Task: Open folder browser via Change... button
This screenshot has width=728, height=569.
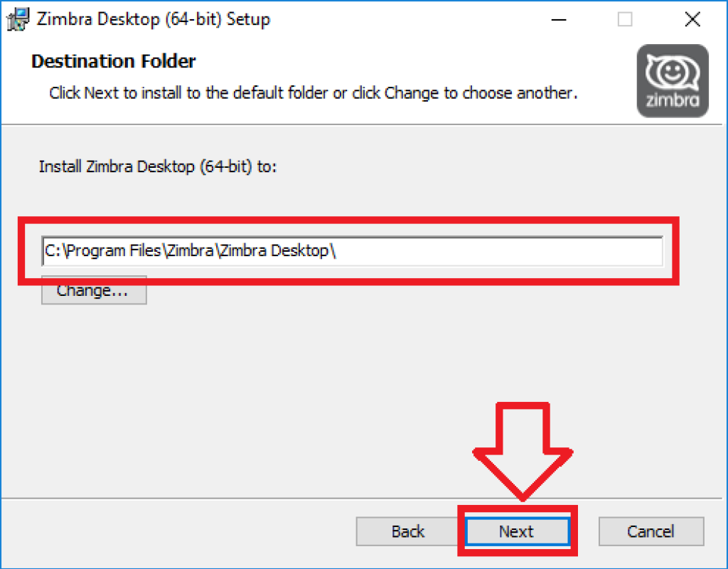Action: 94,291
